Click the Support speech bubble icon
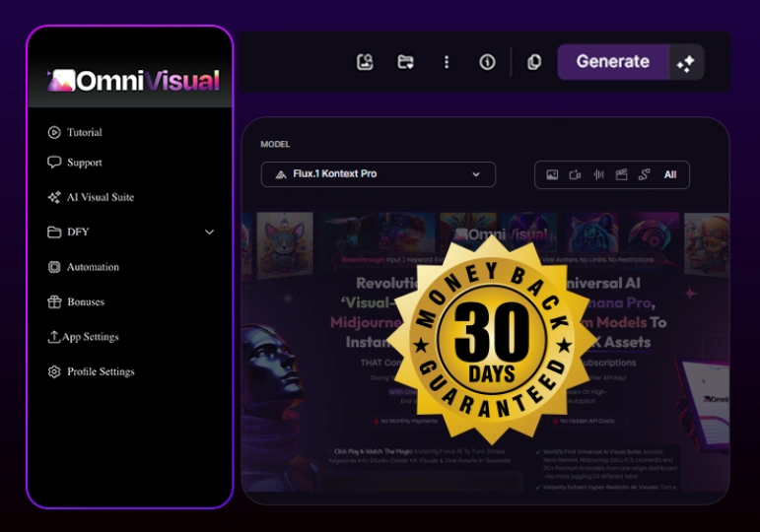Screen dimensions: 760x532 (x=54, y=163)
